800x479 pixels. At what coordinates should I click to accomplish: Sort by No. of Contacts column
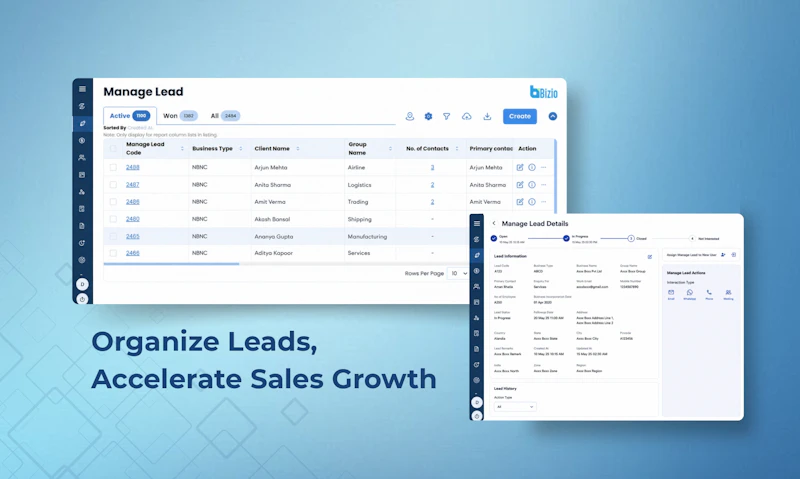click(457, 148)
